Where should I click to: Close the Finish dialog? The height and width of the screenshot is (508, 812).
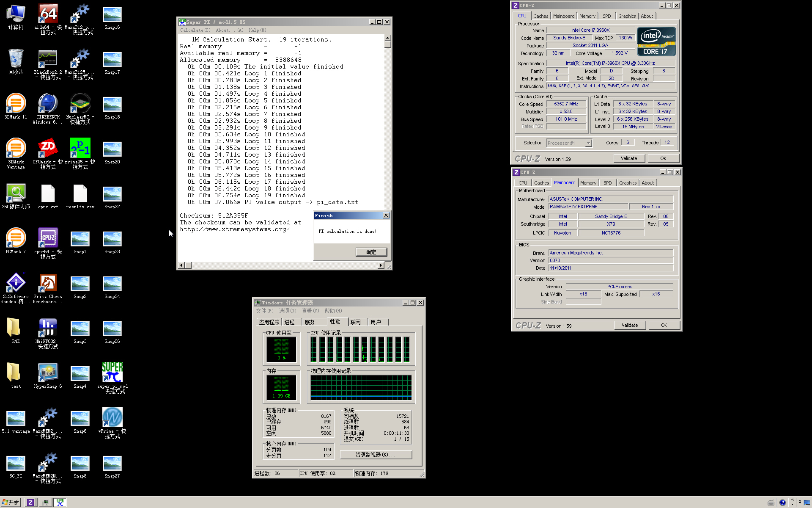coord(386,215)
